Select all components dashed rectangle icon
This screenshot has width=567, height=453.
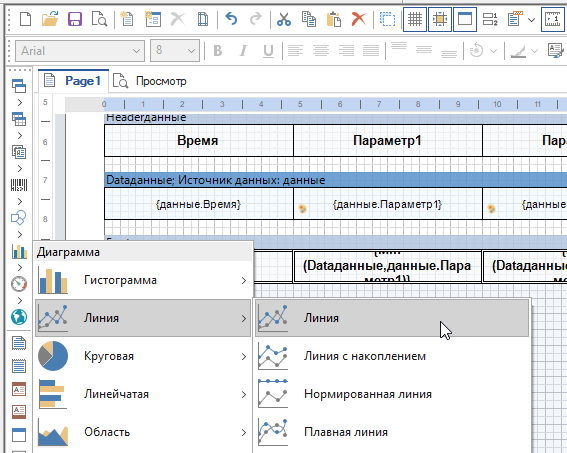[x=387, y=19]
